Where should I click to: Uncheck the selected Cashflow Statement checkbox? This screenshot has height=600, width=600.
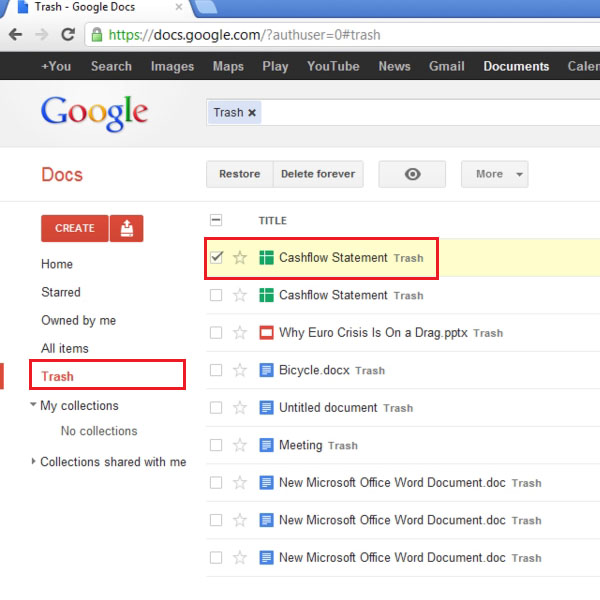(x=216, y=257)
